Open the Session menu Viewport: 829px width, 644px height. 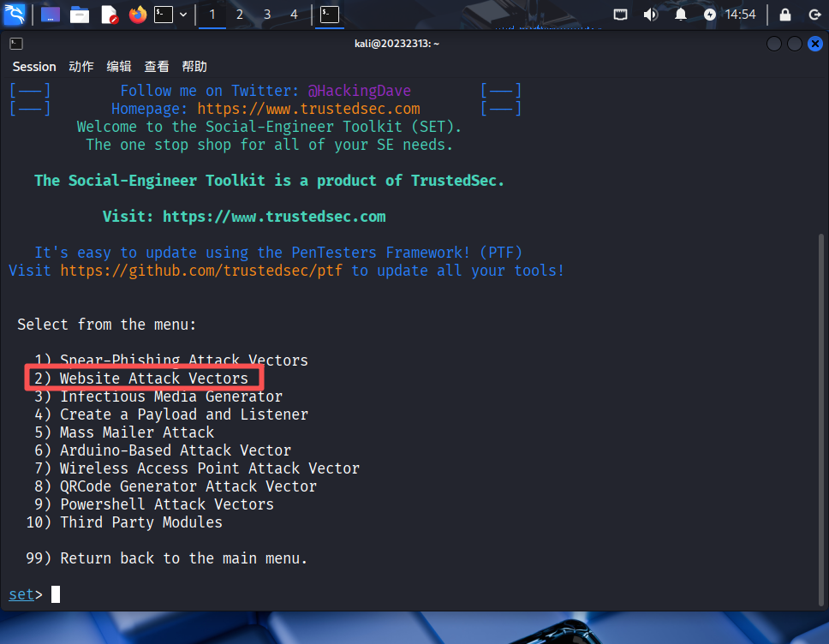pos(34,67)
